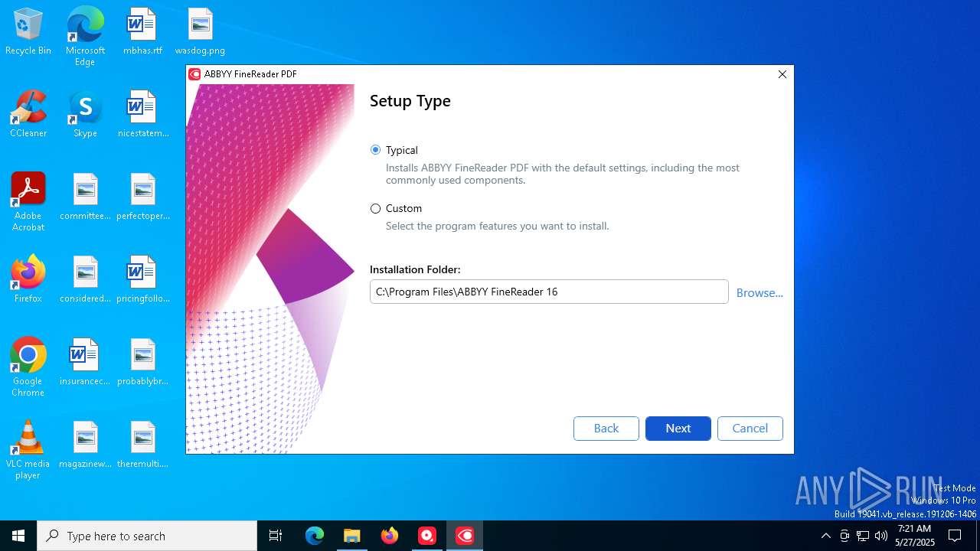Select the magazinew... image file icon
The image size is (980, 551).
pos(85,445)
